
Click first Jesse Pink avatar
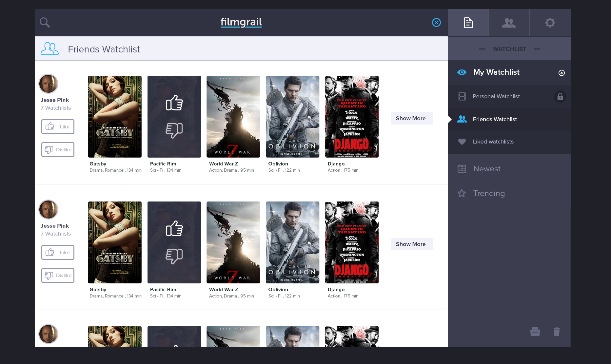49,84
